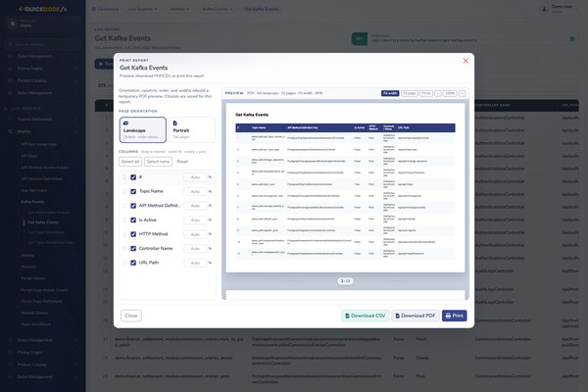Uncheck the Is Active column checkbox

(x=133, y=220)
